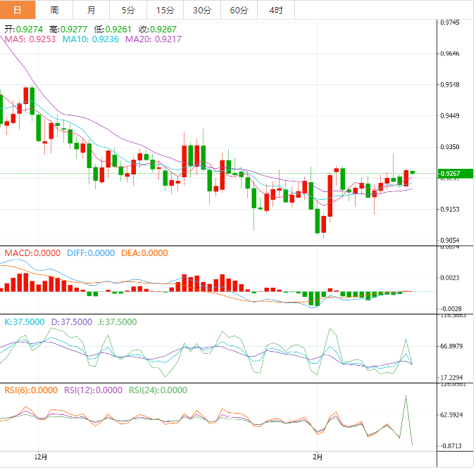Viewport: 476px width, 472px height.
Task: Select the 30分 timeframe tab
Action: click(202, 10)
